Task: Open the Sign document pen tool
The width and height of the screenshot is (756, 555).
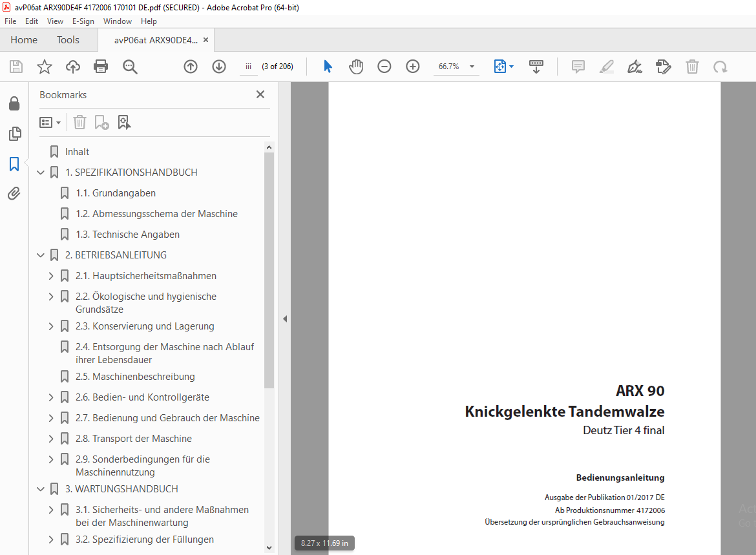Action: pyautogui.click(x=635, y=67)
